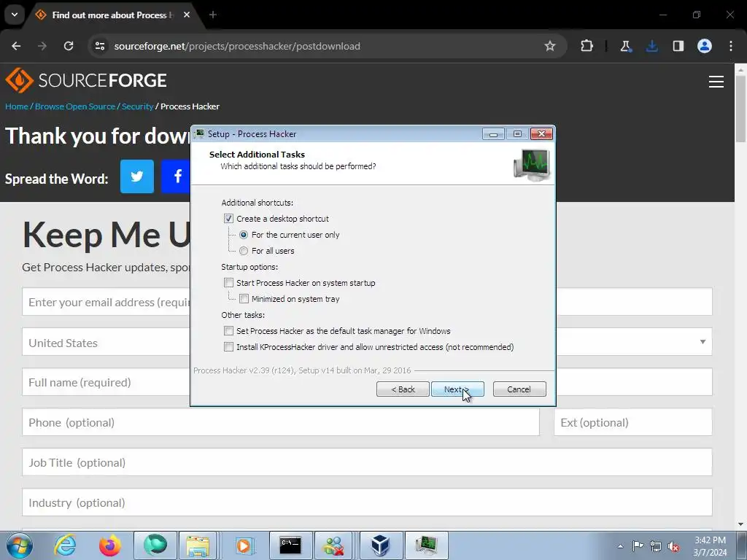Bookmark this page with the star icon
Screen dimensions: 747x560
coord(550,46)
